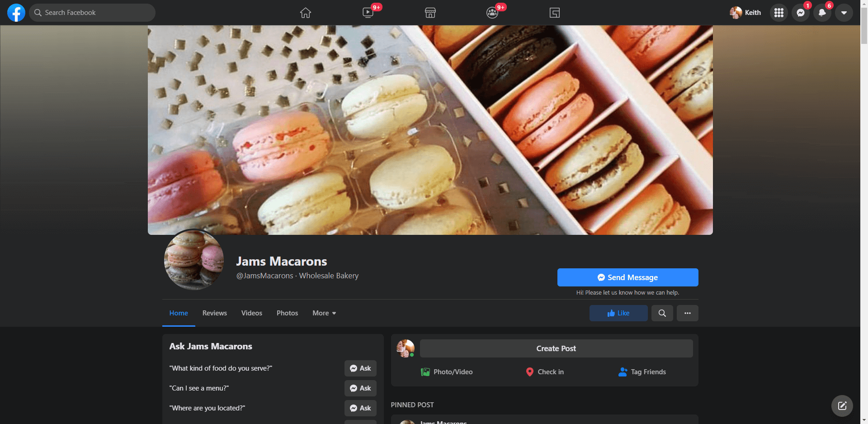Open the Messenger icon in top bar
The width and height of the screenshot is (868, 424).
pos(800,13)
